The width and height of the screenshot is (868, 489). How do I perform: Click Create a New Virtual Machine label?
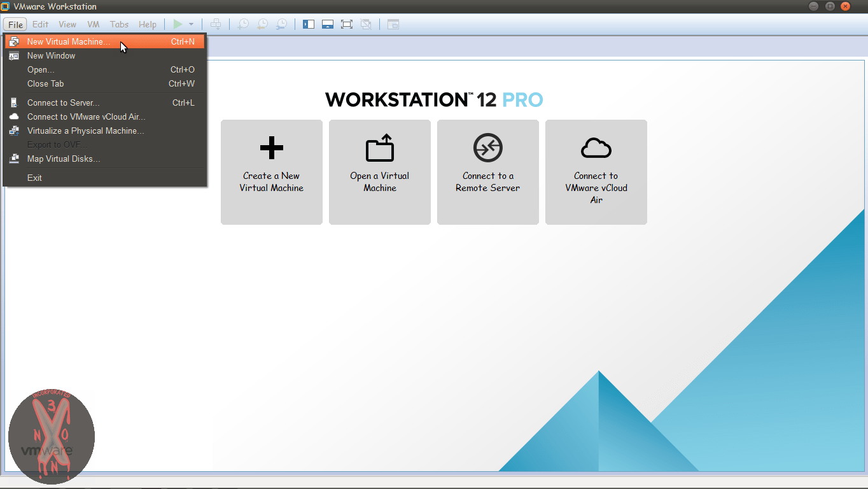pyautogui.click(x=272, y=182)
